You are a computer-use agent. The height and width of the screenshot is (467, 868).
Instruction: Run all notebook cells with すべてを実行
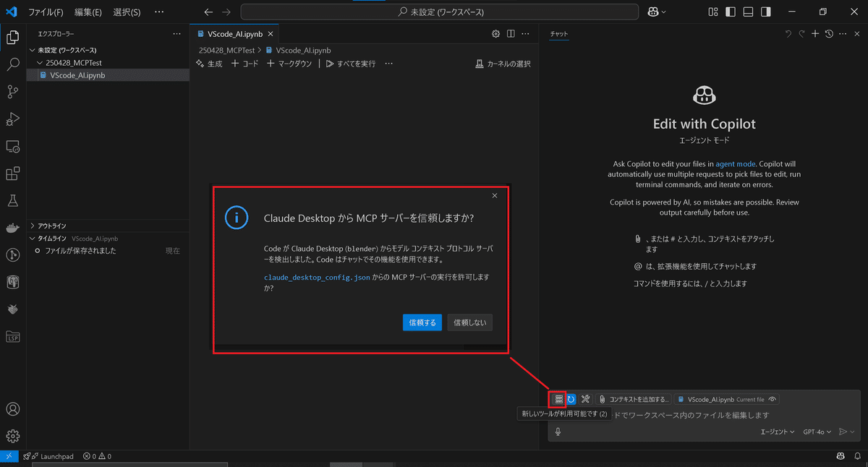[x=352, y=64]
